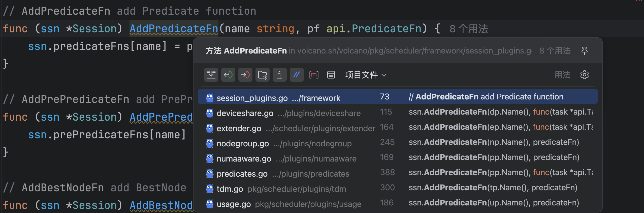Click the '8 个用法' inlay hint in editor
The width and height of the screenshot is (644, 213).
[469, 29]
